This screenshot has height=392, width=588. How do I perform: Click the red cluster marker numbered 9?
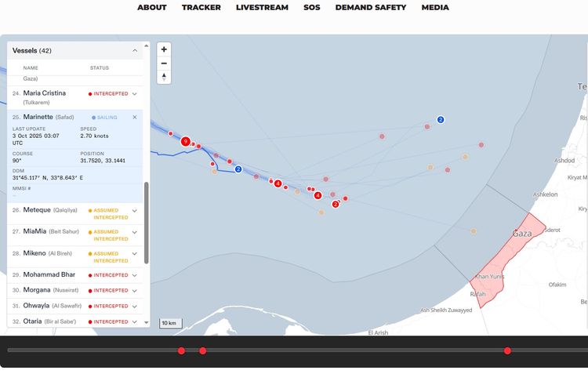click(186, 142)
